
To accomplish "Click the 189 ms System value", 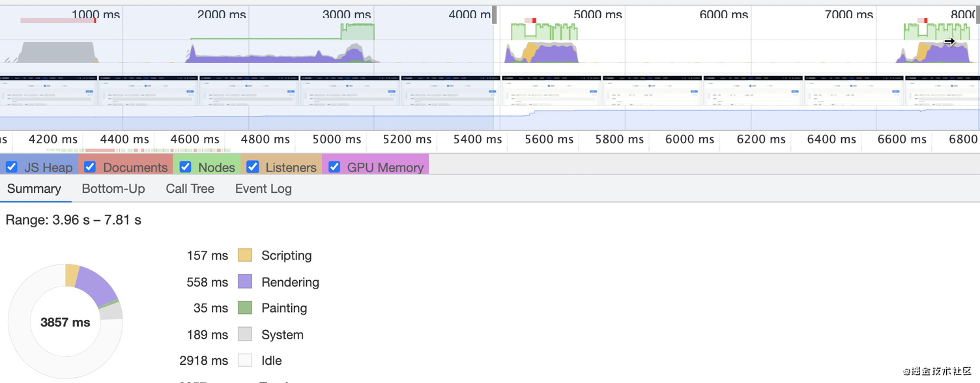I will click(207, 335).
